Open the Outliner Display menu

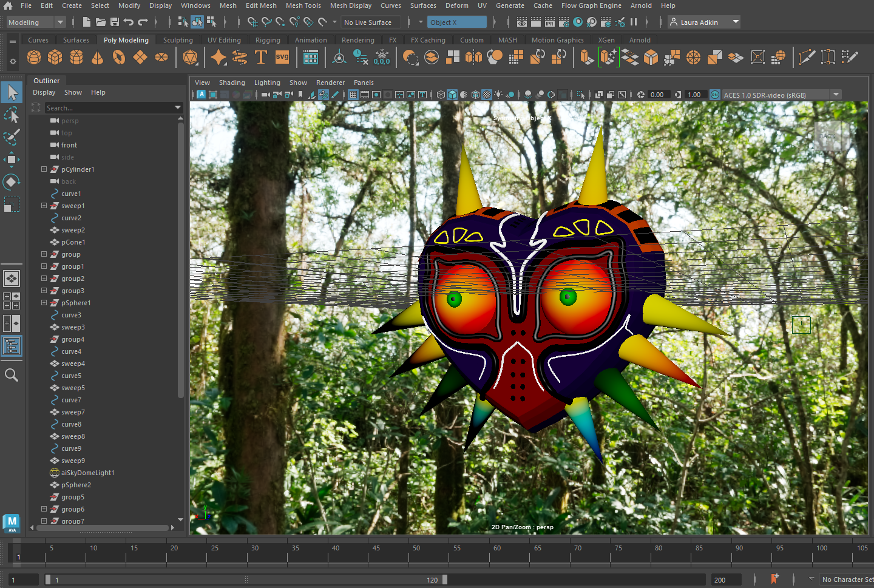pos(44,92)
